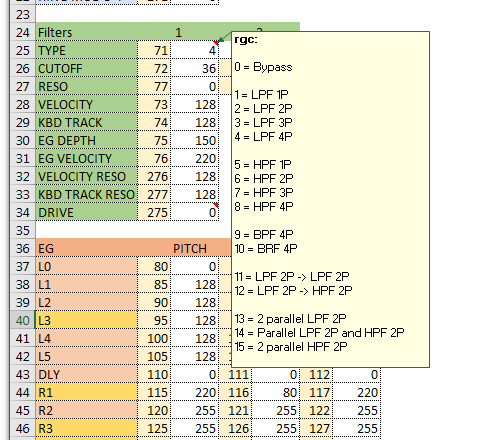
Task: Click parameter number 127 in the R3 row
Action: (316, 429)
